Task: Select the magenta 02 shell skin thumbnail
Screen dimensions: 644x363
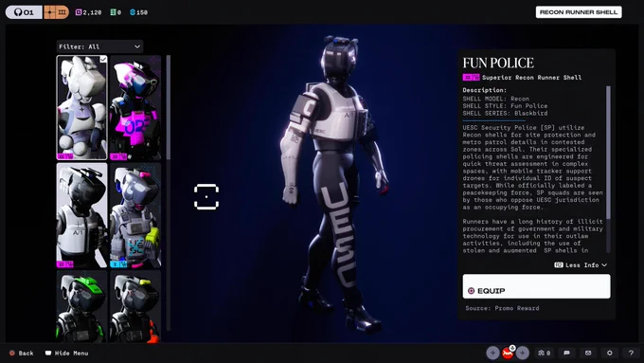Action: tap(135, 108)
